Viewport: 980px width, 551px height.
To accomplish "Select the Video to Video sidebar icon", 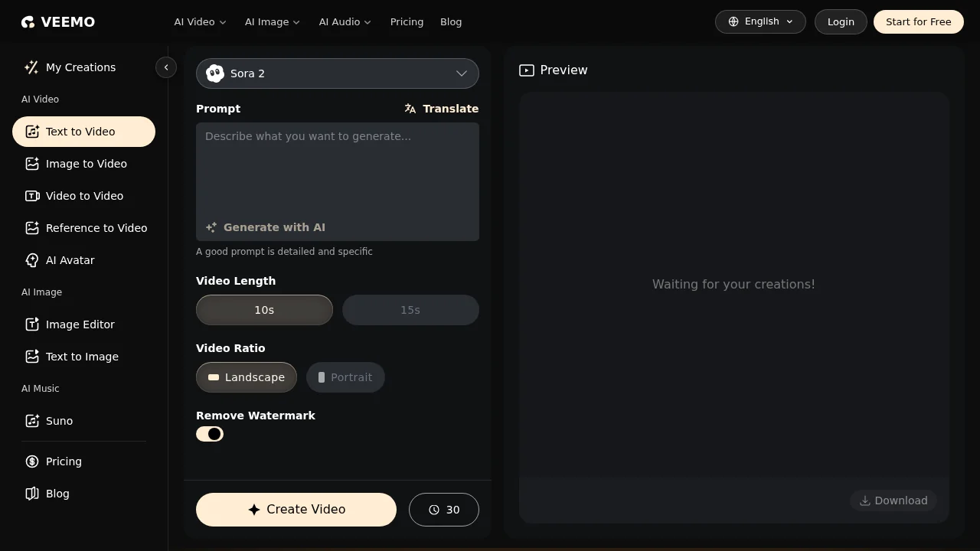I will point(32,196).
